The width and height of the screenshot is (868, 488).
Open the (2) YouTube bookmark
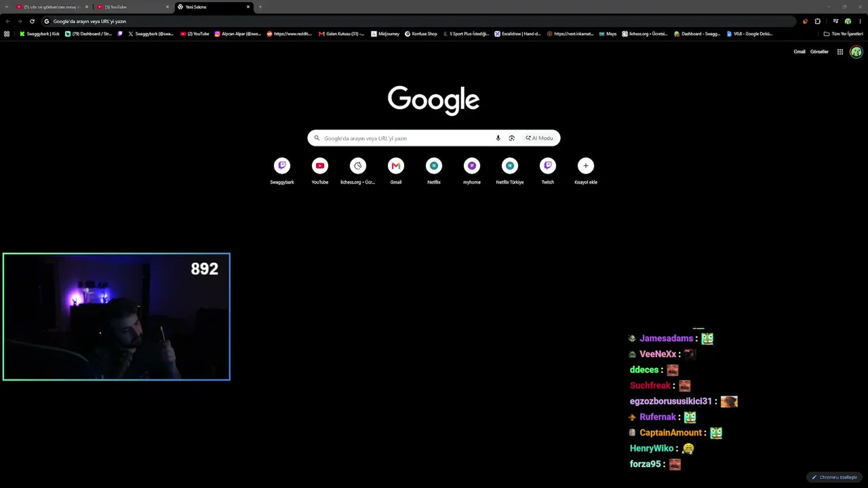pos(195,33)
